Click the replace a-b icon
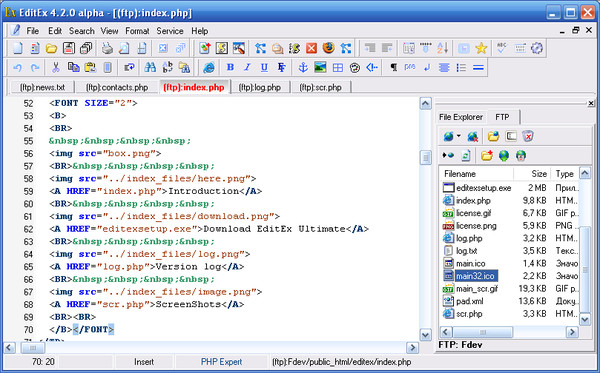 tap(167, 68)
